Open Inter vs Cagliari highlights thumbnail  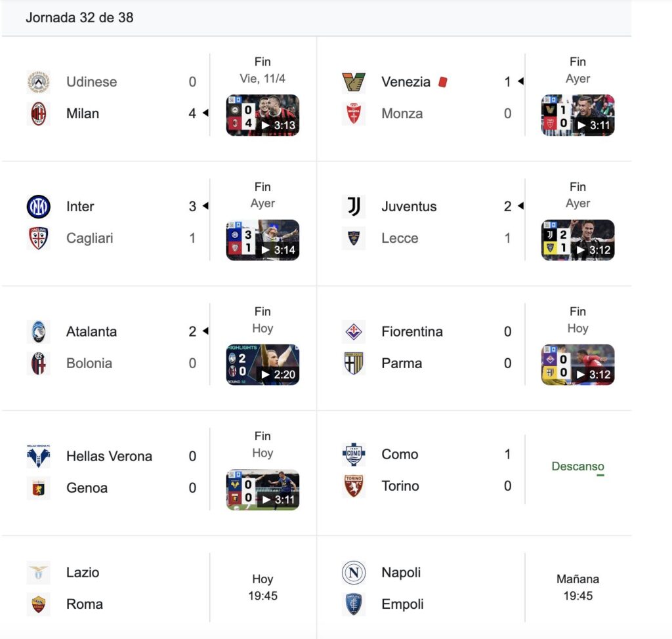click(x=262, y=240)
